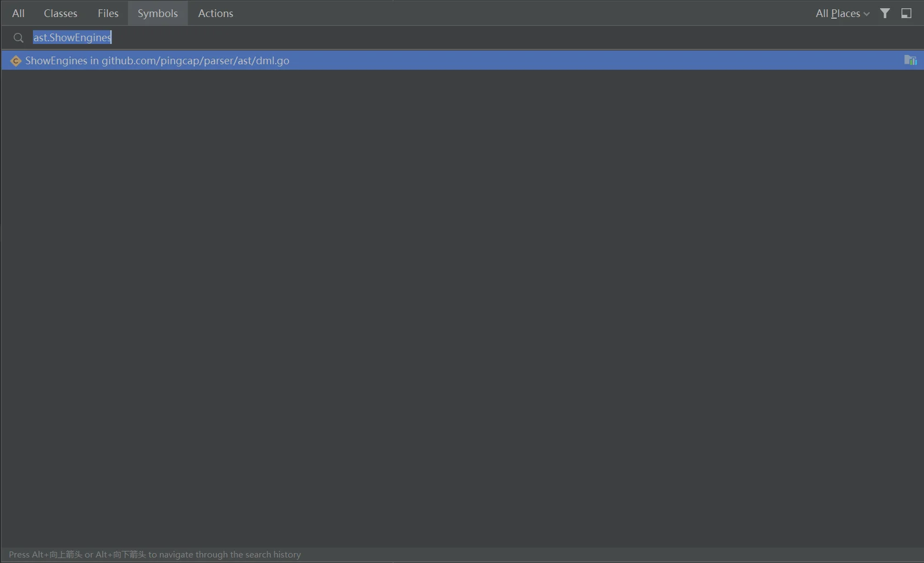Click the library icon on the result row
924x563 pixels.
click(x=911, y=60)
